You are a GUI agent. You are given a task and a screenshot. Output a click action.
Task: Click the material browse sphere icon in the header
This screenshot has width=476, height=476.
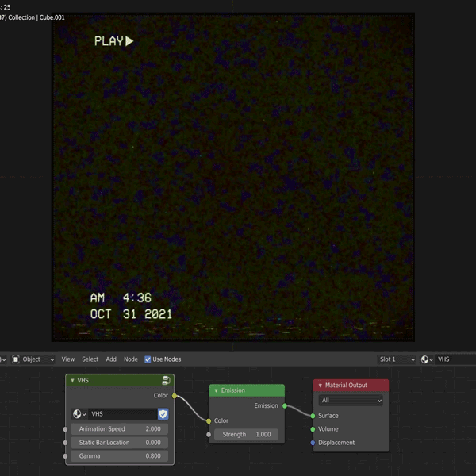point(427,359)
